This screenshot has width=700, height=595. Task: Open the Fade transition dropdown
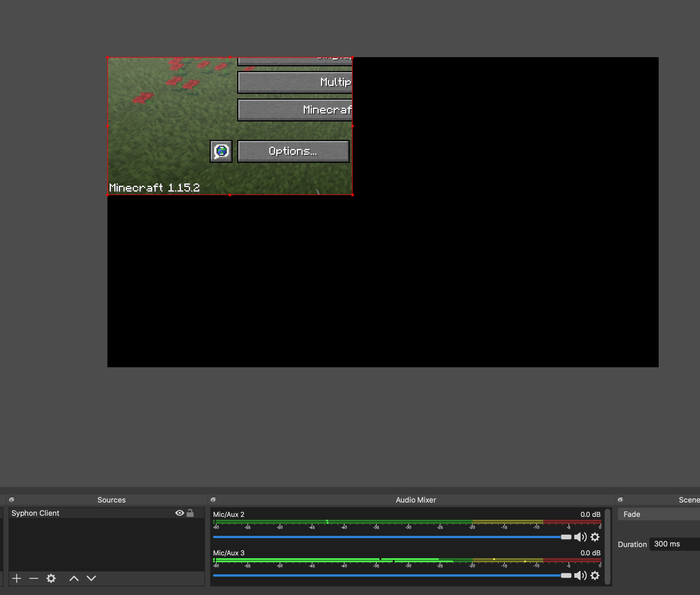(x=659, y=514)
